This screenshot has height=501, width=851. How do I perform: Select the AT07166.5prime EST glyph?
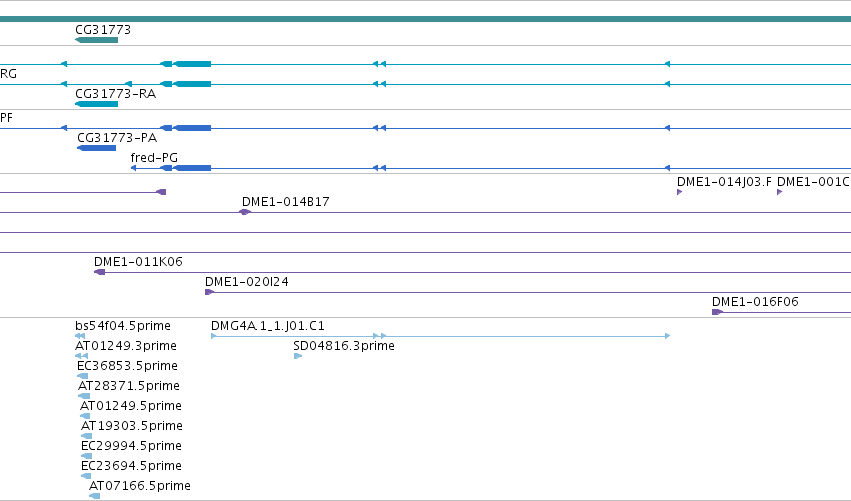[94, 496]
